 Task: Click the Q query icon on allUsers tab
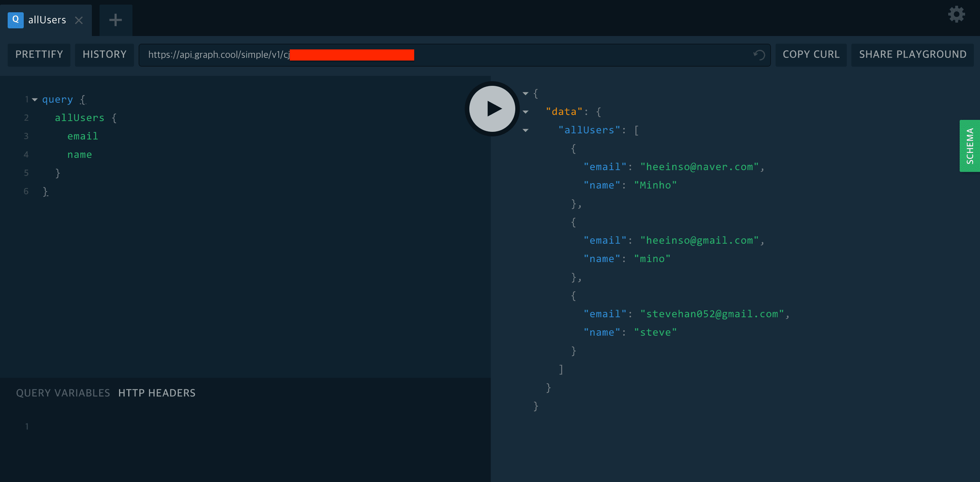(16, 20)
